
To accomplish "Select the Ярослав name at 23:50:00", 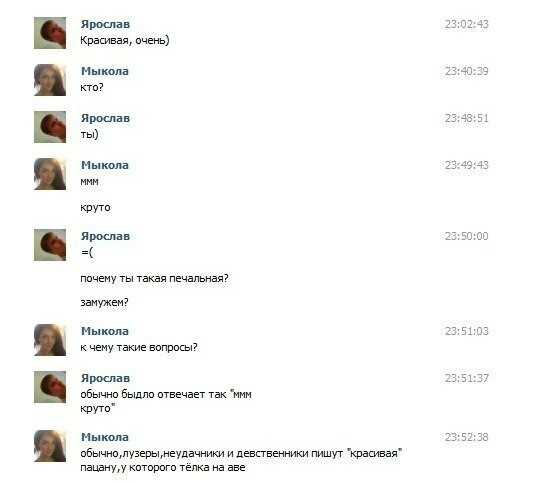I will click(x=105, y=236).
